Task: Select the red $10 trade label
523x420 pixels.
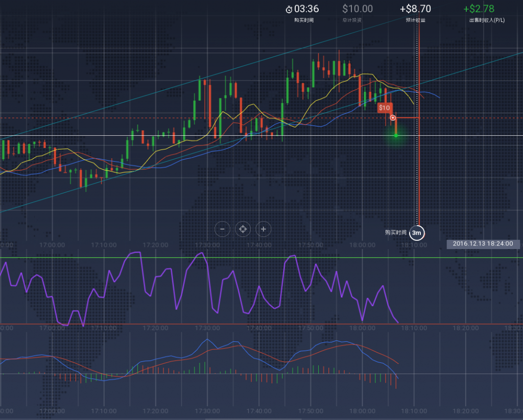Action: [384, 108]
